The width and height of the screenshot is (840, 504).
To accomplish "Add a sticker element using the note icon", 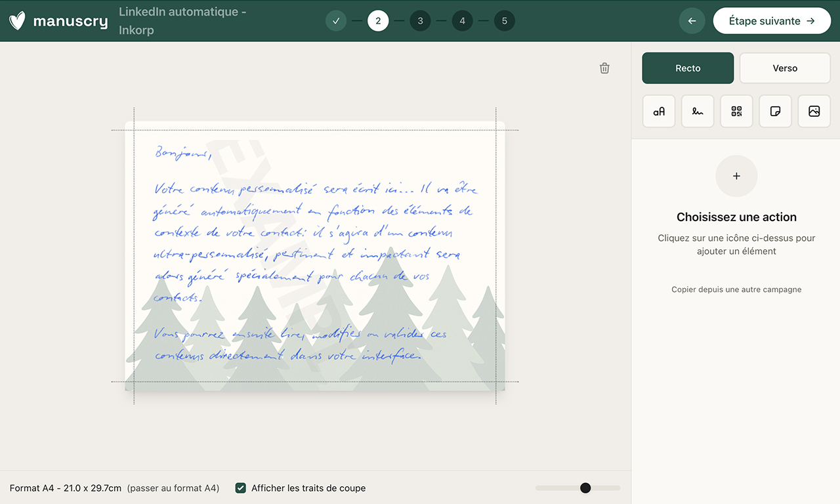I will point(775,111).
